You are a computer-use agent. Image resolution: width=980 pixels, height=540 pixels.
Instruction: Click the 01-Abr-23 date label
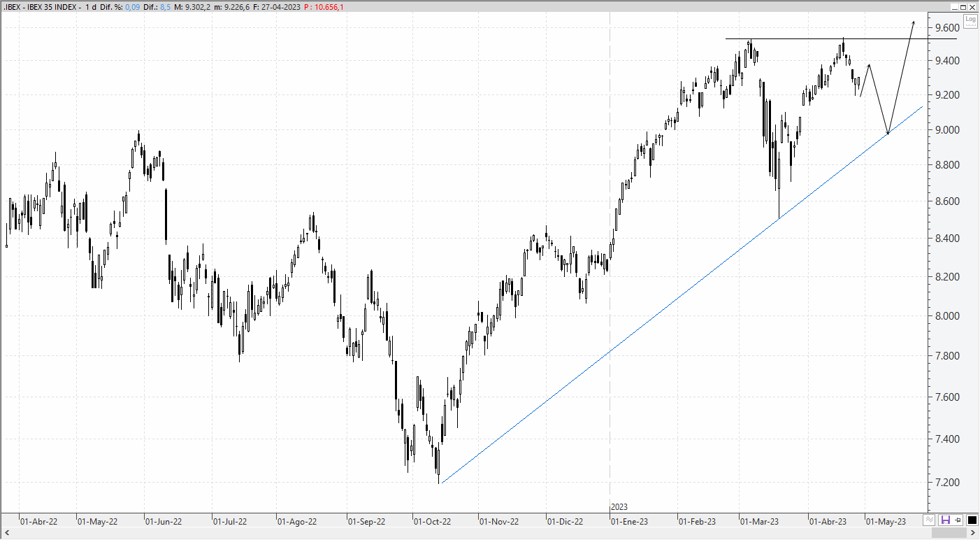click(x=828, y=521)
